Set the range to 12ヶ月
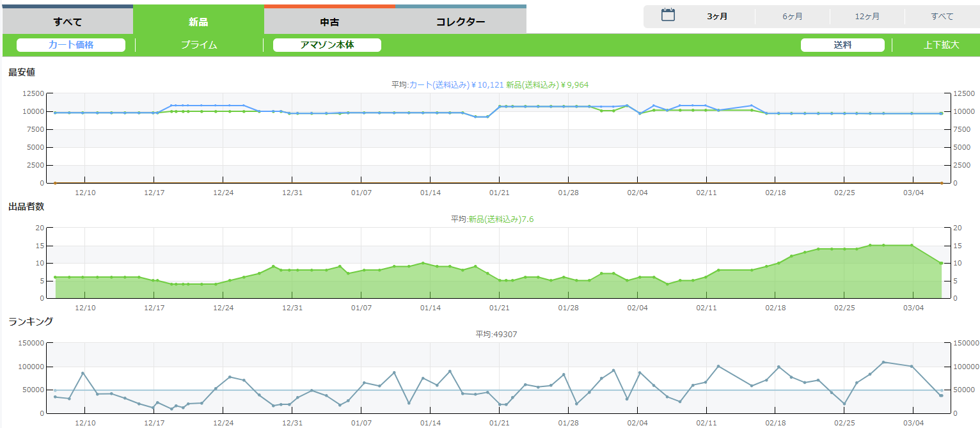This screenshot has height=428, width=980. click(x=867, y=17)
